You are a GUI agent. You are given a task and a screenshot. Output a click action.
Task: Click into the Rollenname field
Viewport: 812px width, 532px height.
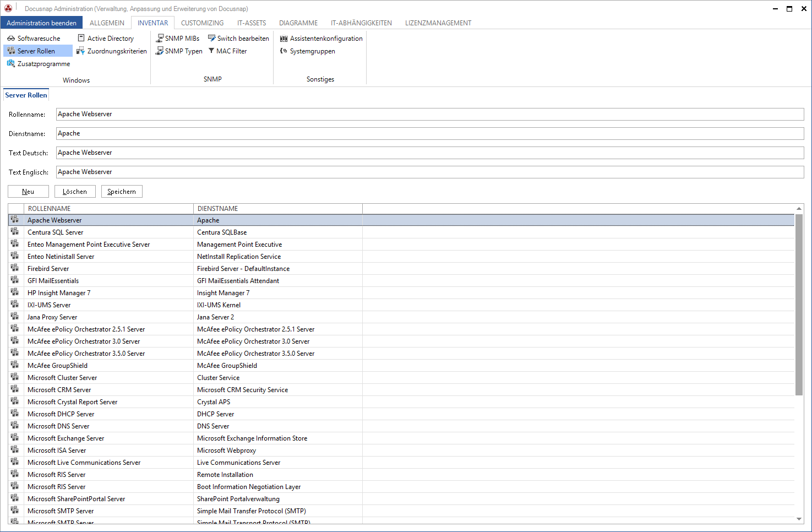[430, 114]
